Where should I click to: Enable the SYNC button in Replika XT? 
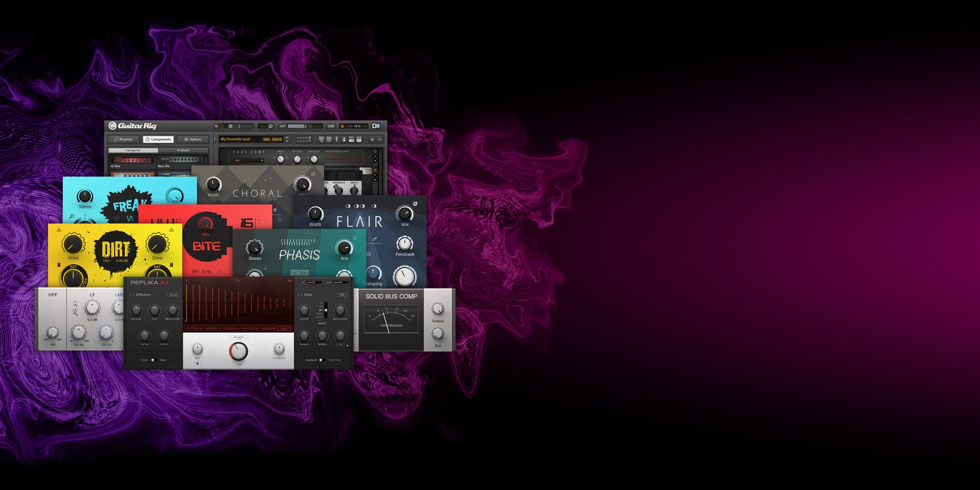coord(284,328)
